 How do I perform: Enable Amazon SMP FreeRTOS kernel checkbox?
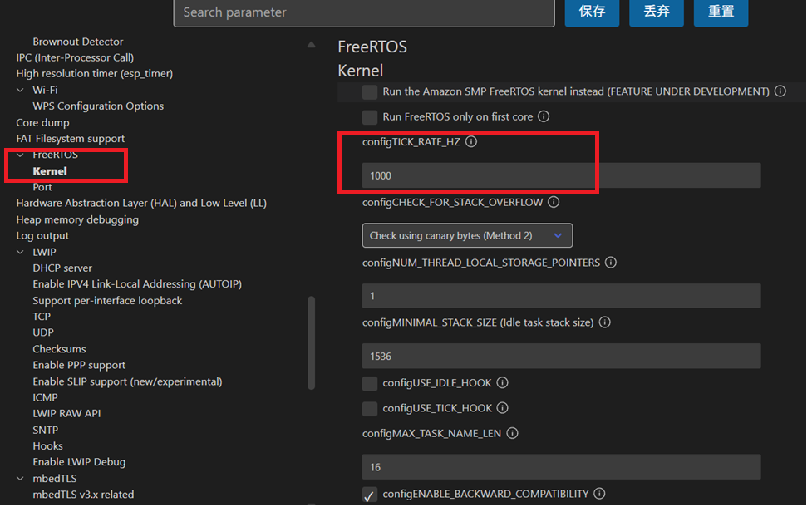coord(370,92)
